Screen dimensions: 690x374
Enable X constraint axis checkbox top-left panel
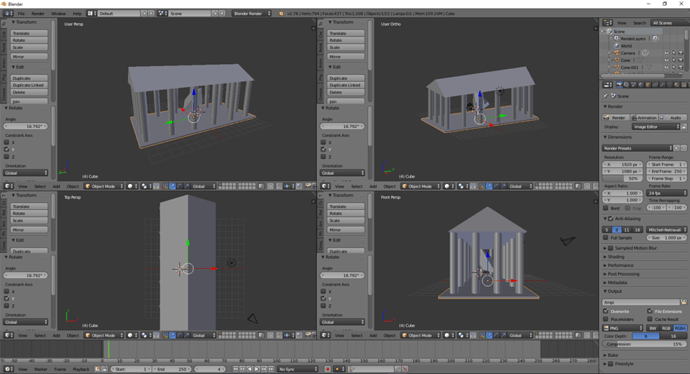(x=7, y=142)
